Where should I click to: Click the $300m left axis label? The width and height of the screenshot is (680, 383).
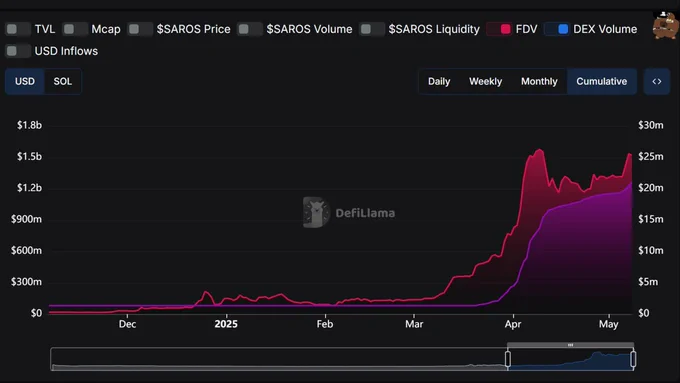point(26,282)
